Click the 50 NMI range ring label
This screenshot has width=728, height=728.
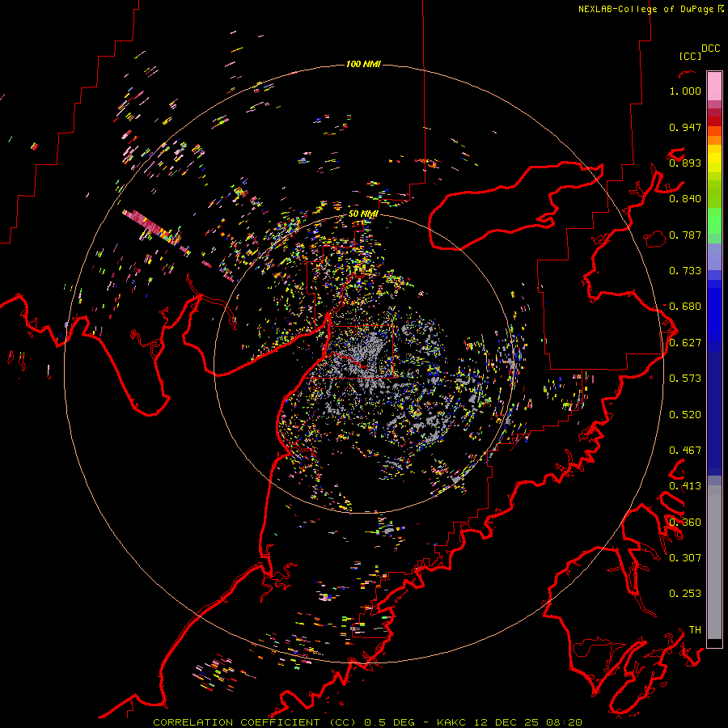click(x=363, y=214)
